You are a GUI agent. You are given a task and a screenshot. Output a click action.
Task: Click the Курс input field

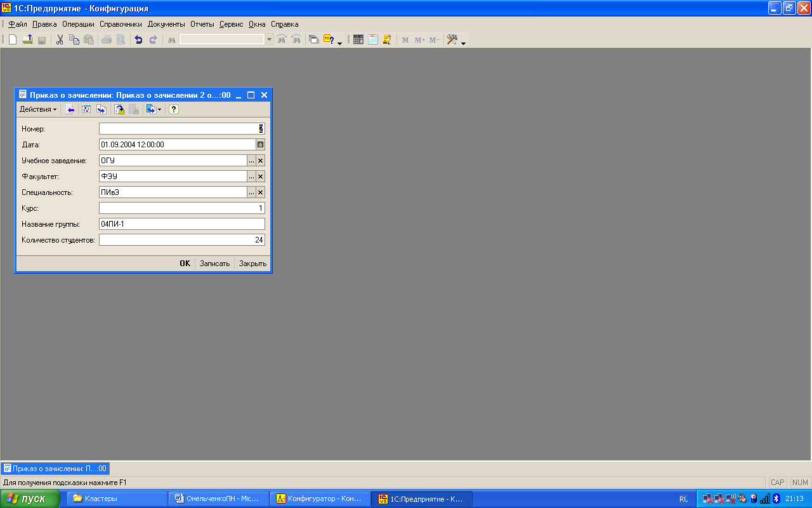point(182,208)
